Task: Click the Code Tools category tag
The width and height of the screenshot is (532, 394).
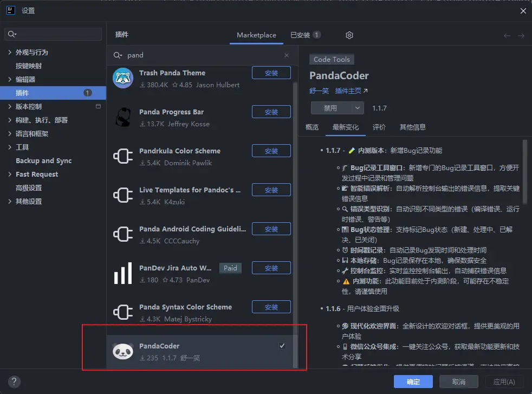Action: tap(332, 59)
